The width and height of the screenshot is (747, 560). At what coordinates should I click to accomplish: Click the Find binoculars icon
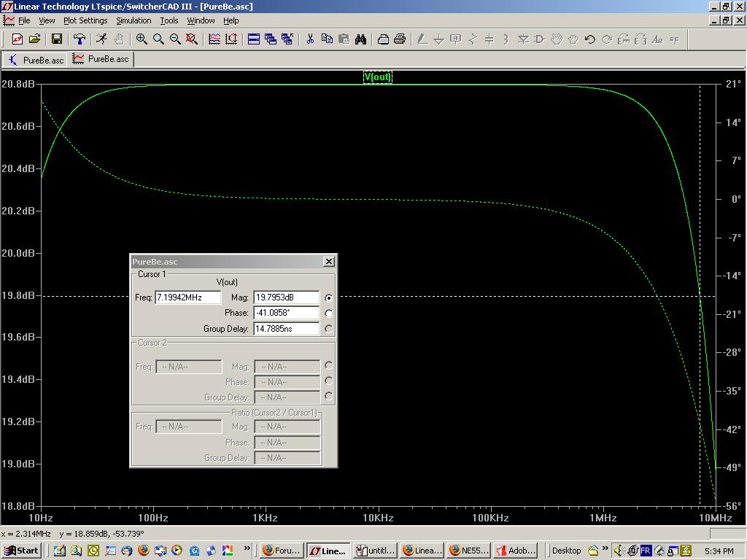[360, 39]
